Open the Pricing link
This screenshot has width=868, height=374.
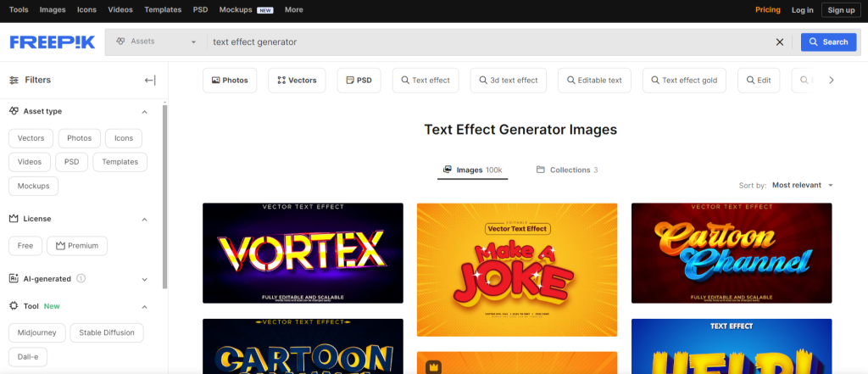(767, 10)
